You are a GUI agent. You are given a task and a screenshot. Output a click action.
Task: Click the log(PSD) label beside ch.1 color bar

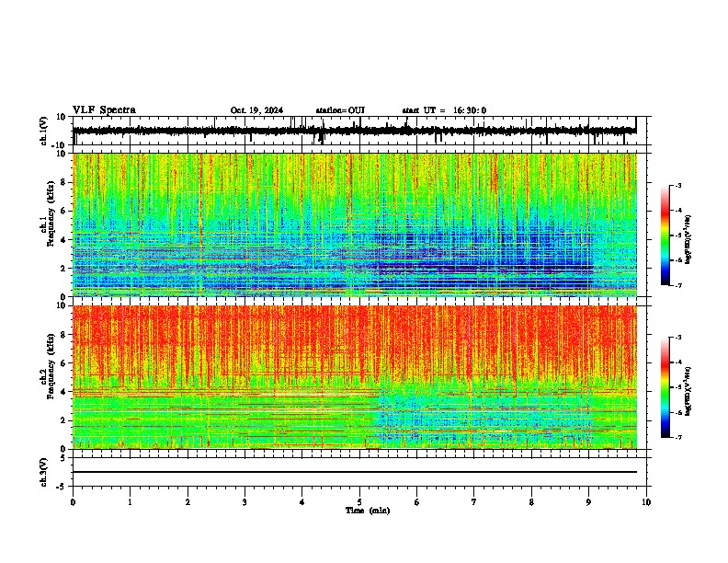[688, 240]
